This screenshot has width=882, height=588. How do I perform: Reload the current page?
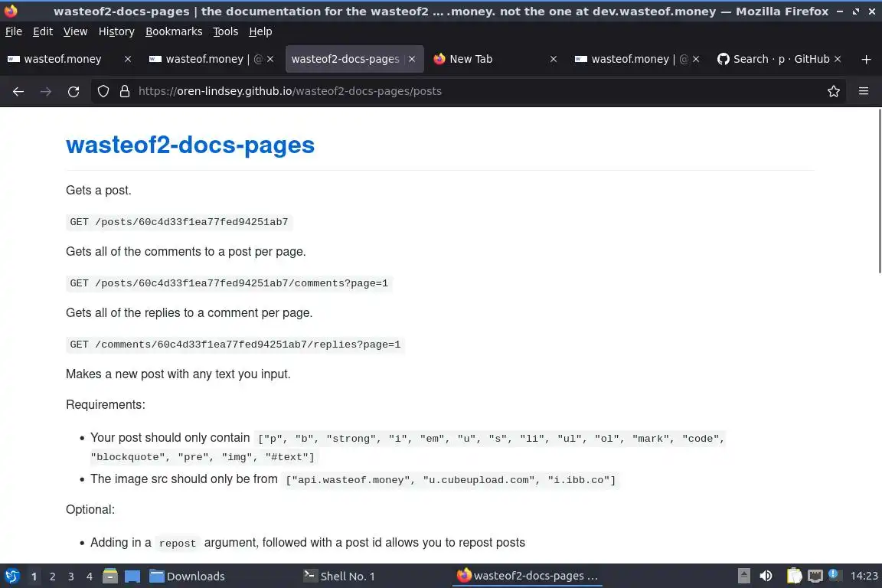pyautogui.click(x=73, y=91)
